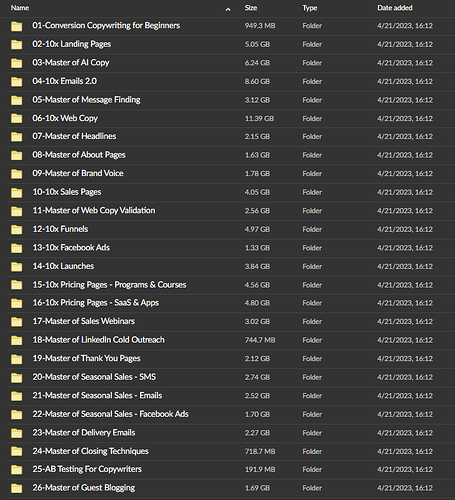Select the 23-Master of Delivery Emails name
455x500 pixels.
pyautogui.click(x=84, y=433)
